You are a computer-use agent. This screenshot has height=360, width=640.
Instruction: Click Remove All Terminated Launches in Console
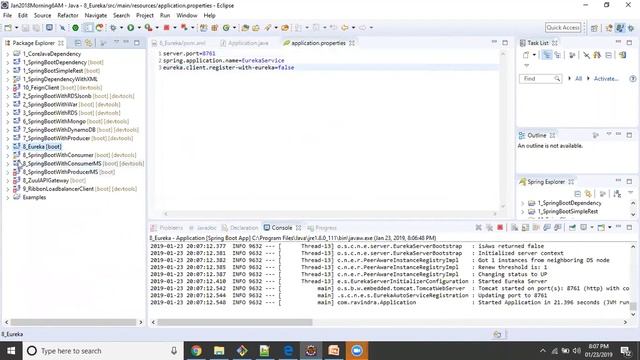tap(489, 227)
